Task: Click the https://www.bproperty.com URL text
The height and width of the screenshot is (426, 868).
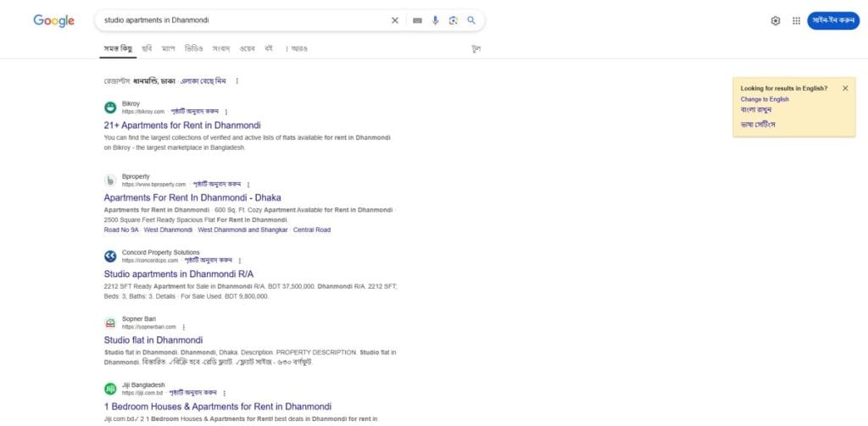Action: [x=154, y=185]
